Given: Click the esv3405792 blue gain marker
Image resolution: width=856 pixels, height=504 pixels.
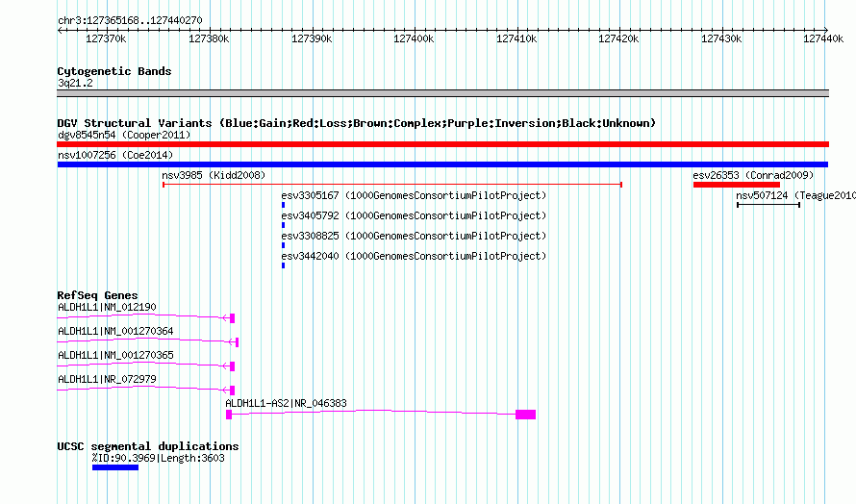Looking at the screenshot, I should (284, 225).
